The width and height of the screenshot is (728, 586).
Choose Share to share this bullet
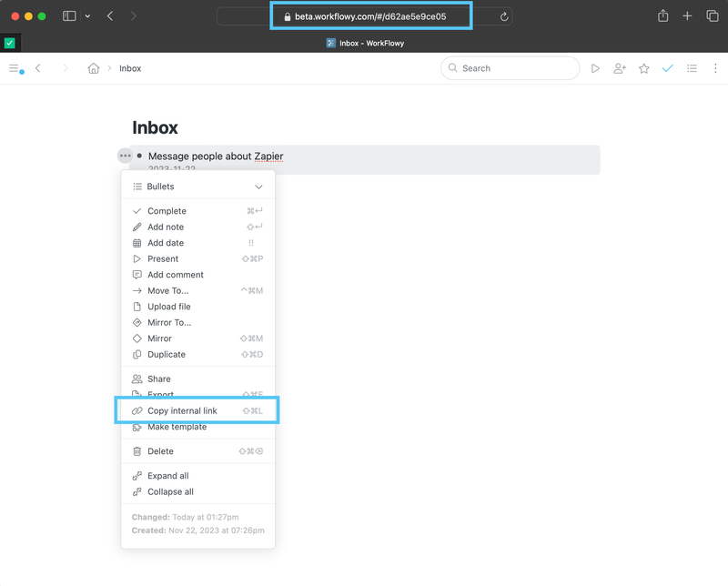(160, 379)
